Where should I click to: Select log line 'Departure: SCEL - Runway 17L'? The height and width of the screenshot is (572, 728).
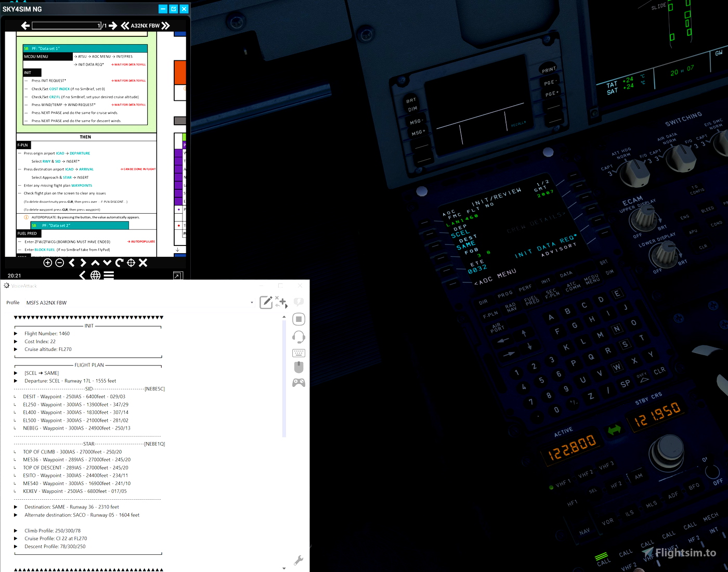70,381
